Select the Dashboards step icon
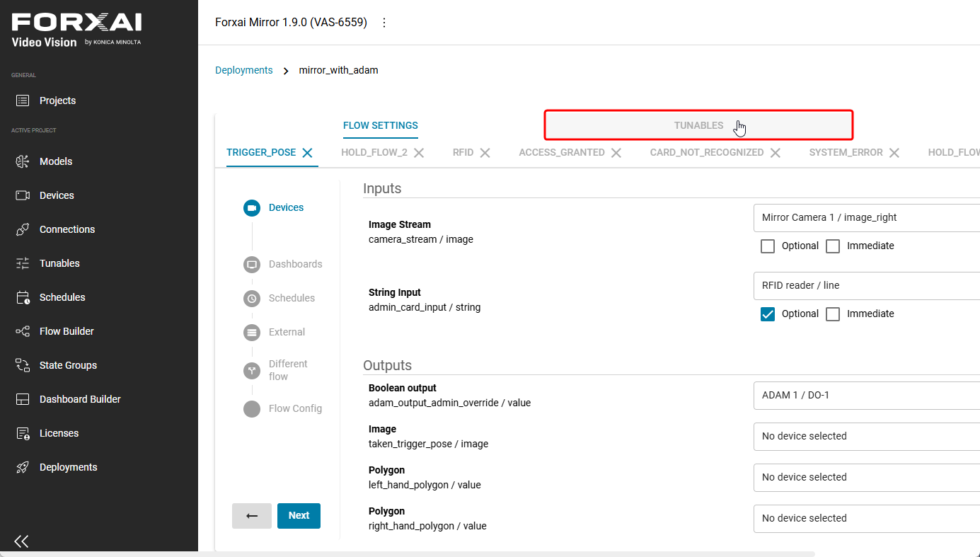This screenshot has height=557, width=980. click(x=252, y=264)
